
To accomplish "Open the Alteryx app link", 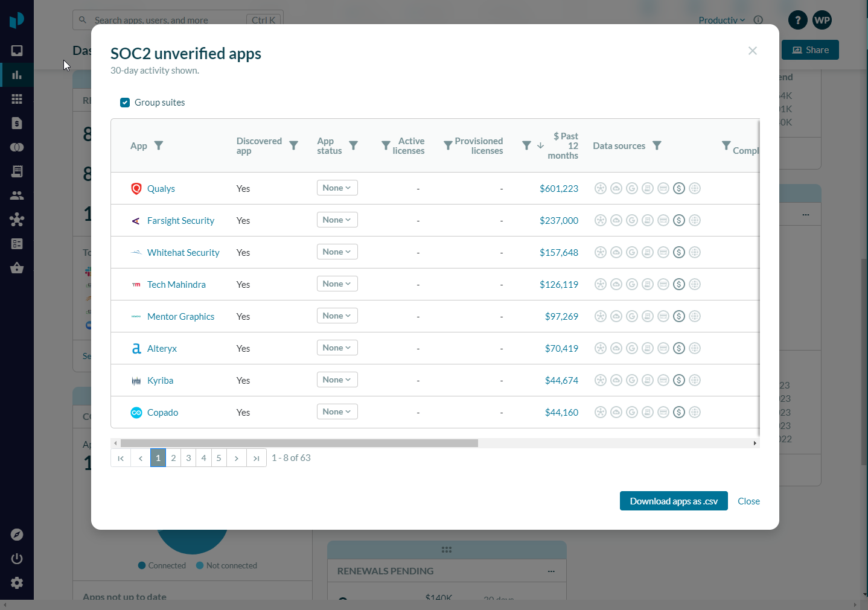I will pyautogui.click(x=162, y=349).
